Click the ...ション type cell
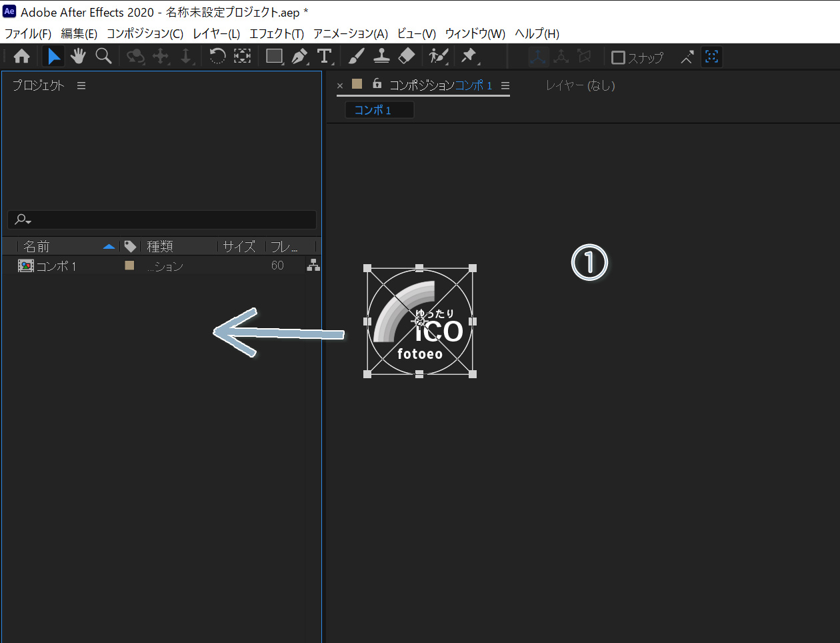This screenshot has width=840, height=643. pyautogui.click(x=165, y=266)
